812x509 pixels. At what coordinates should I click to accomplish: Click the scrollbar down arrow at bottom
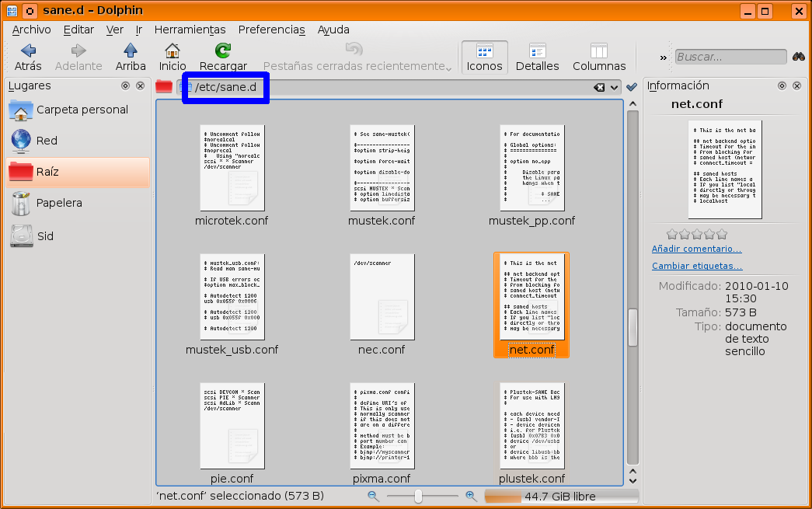633,481
